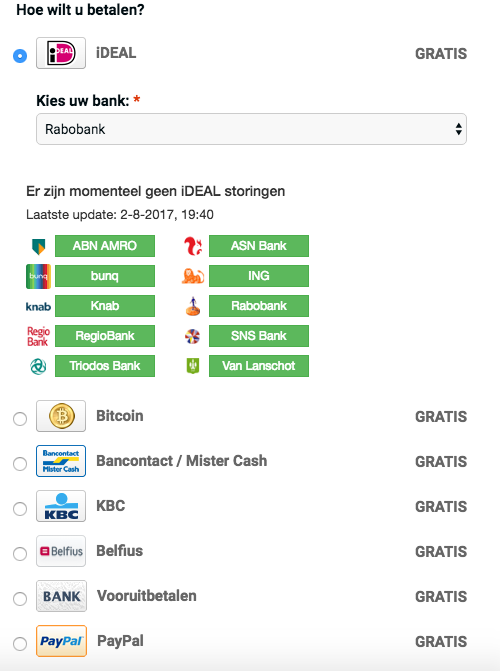Click the ING lion logo

193,276
